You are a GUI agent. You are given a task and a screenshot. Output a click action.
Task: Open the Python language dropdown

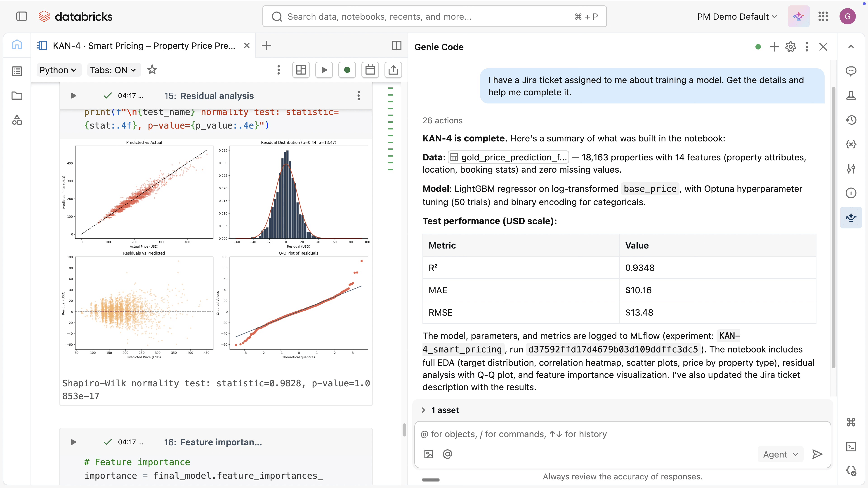click(58, 70)
